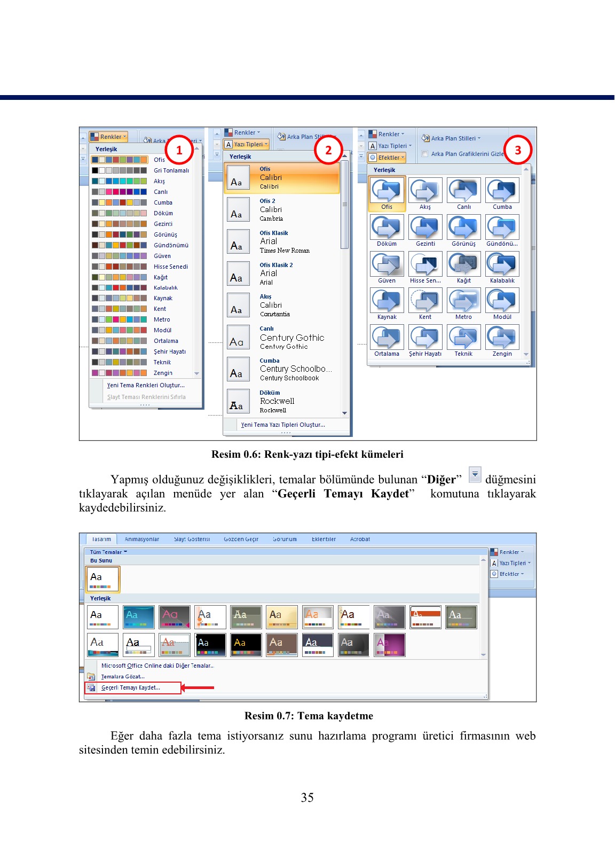Click font list scrollbar down arrow
This screenshot has width=615, height=868.
pos(344,413)
